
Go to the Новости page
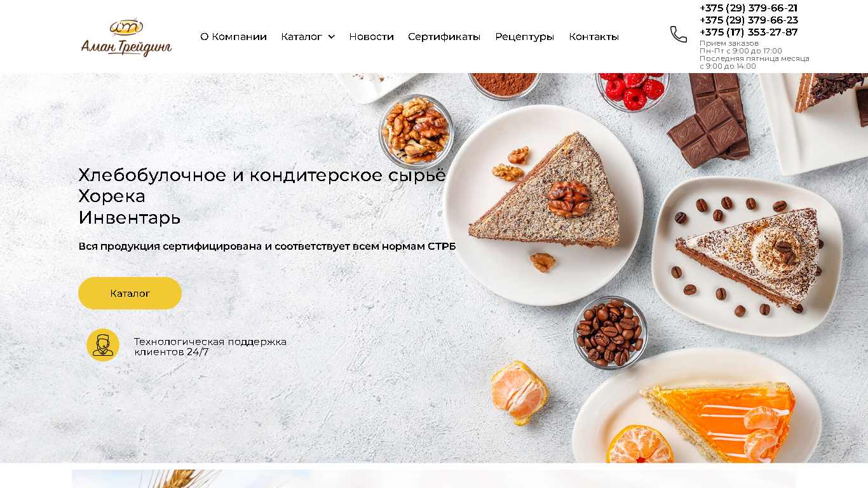point(371,37)
